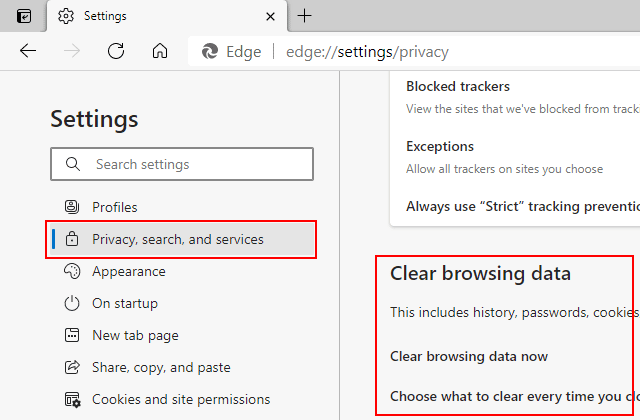Focus the Search settings box
The image size is (640, 420).
point(182,164)
